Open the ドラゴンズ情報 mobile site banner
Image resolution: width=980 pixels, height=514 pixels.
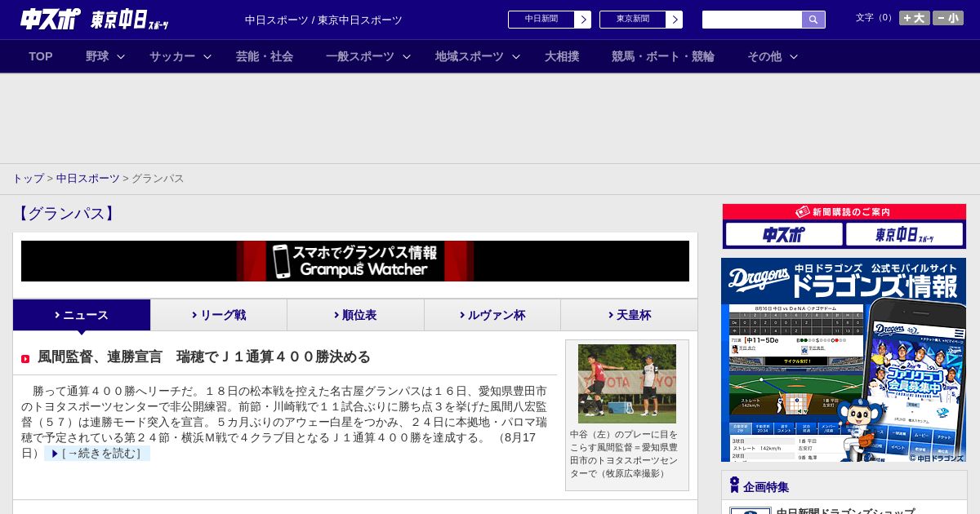pos(844,360)
